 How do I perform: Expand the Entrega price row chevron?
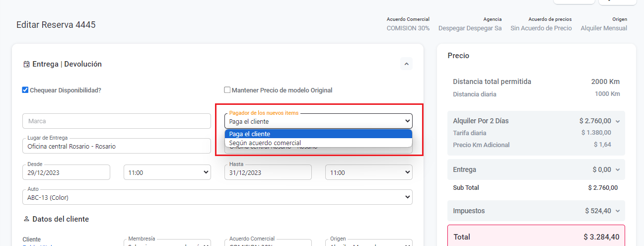(x=618, y=170)
